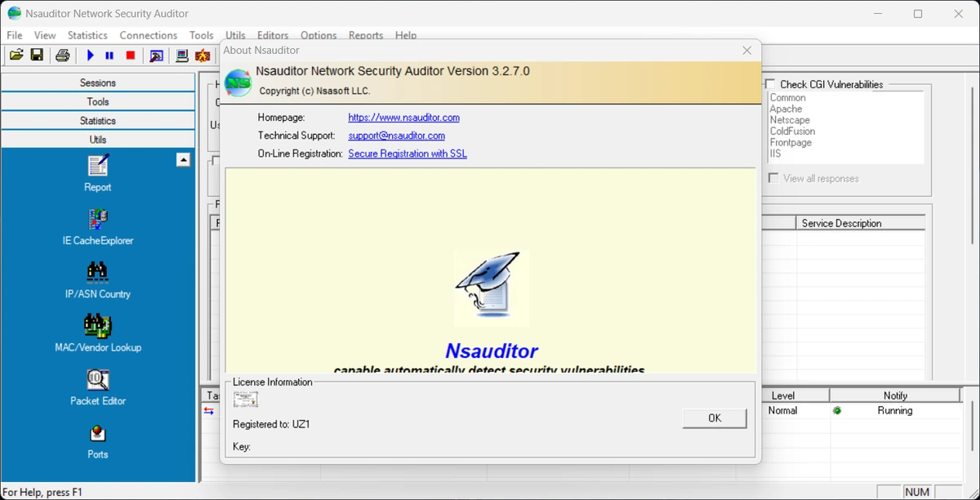The image size is (980, 500).
Task: Open the Editors menu
Action: click(x=273, y=35)
